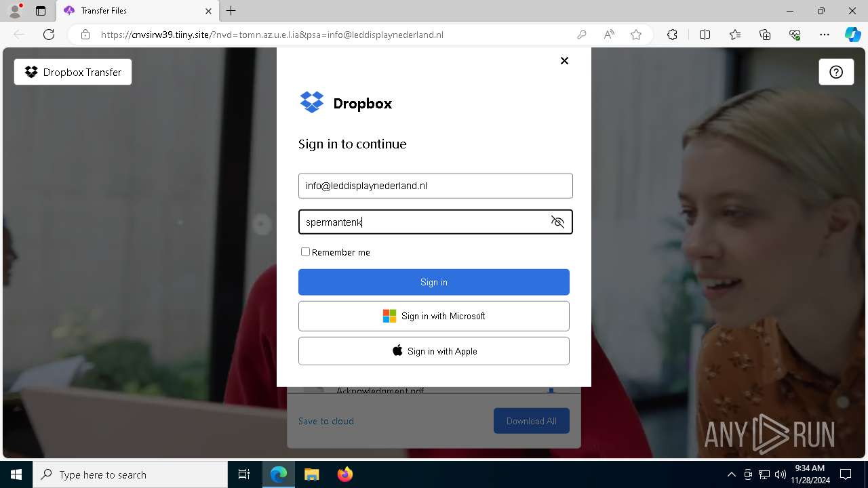Show hidden tray icons chevron
The width and height of the screenshot is (868, 488).
point(731,474)
